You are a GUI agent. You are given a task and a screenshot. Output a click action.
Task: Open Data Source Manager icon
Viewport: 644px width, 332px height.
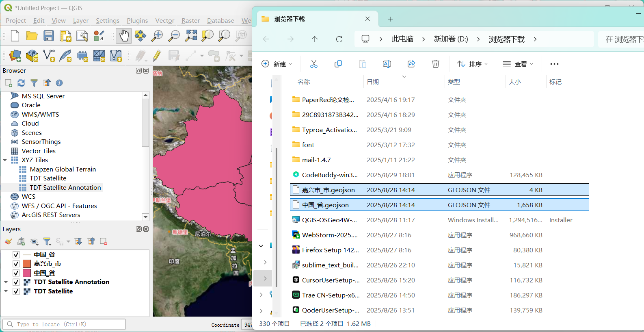pos(15,56)
